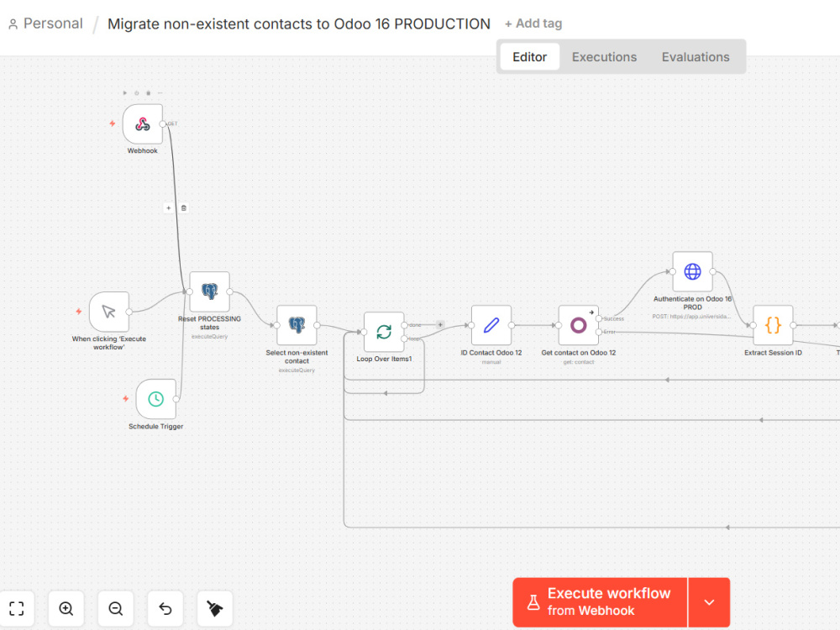Expand Execute workflow trigger dropdown arrow

tap(709, 602)
